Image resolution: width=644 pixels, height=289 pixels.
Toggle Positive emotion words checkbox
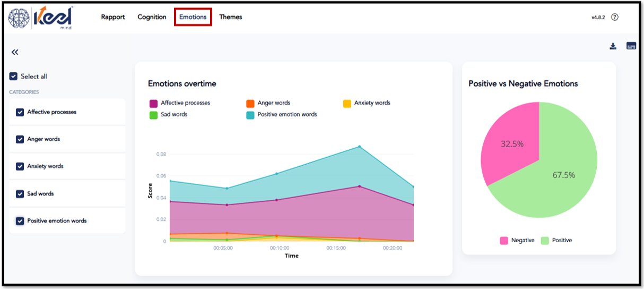tap(20, 221)
